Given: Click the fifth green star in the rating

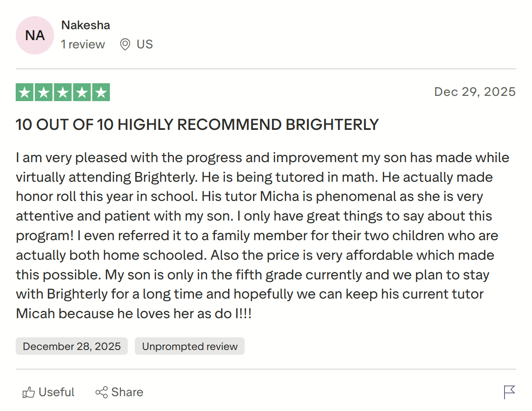Looking at the screenshot, I should [100, 92].
